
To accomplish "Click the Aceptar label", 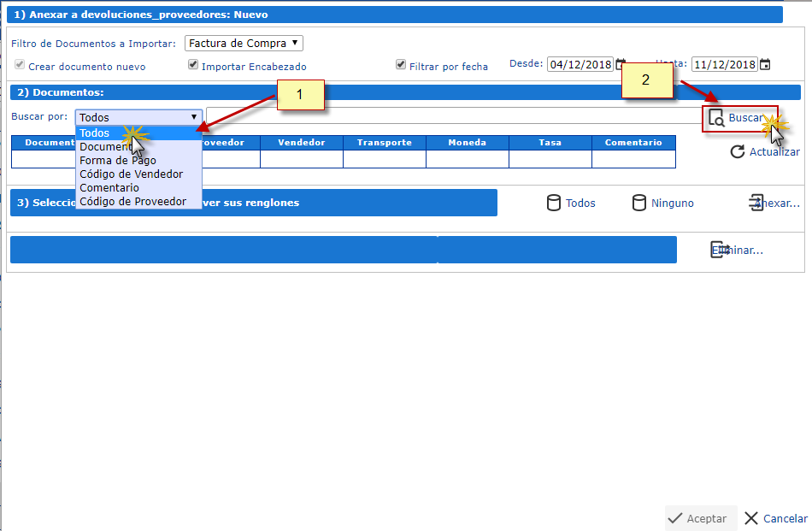I will click(x=706, y=518).
